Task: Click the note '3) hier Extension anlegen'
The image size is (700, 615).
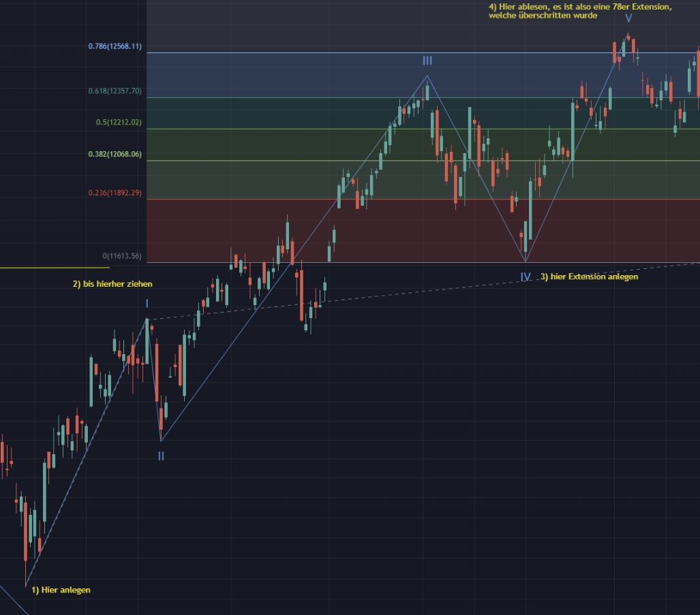Action: (x=590, y=277)
